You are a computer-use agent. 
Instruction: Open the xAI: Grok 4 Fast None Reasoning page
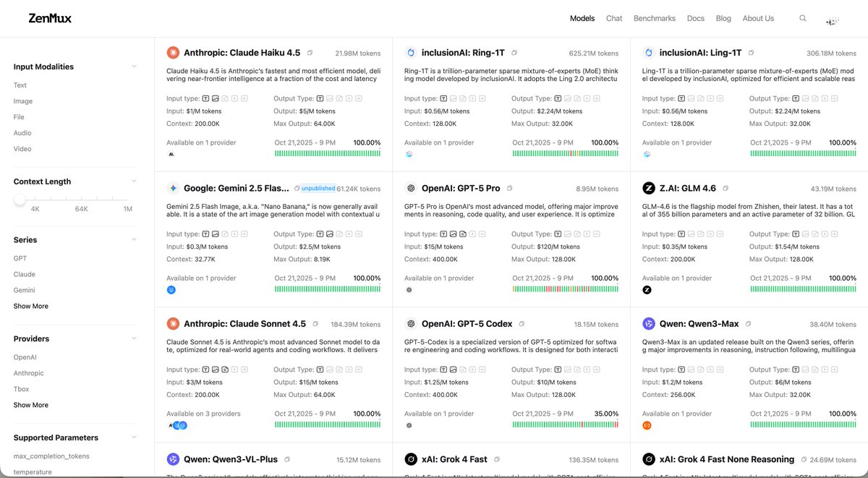coord(727,459)
